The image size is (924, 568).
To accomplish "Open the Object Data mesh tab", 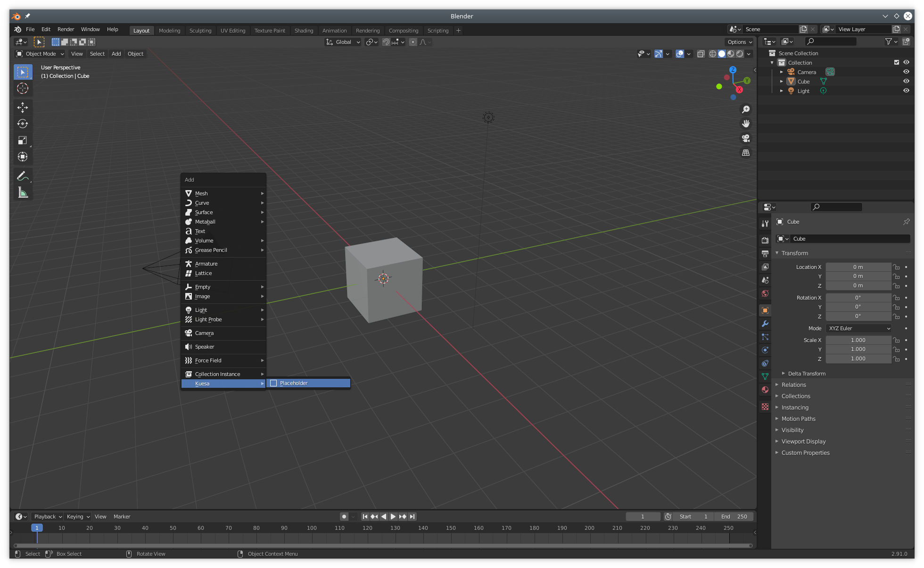I will pos(765,376).
